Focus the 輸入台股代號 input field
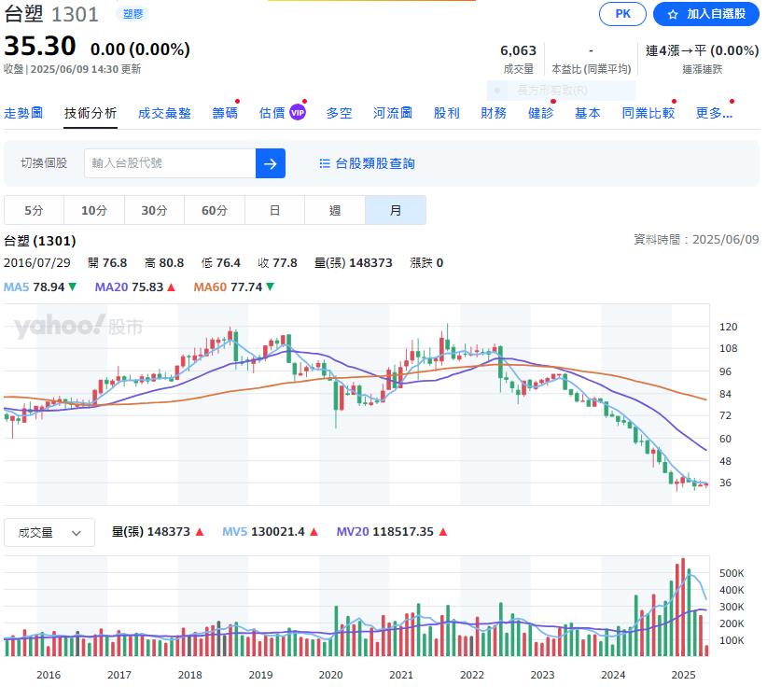The width and height of the screenshot is (767, 700). pos(170,163)
